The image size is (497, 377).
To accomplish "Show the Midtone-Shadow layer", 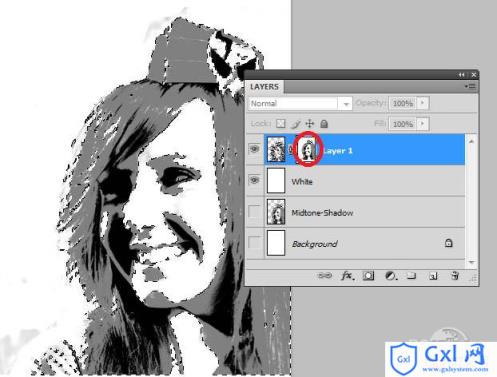I will (254, 211).
